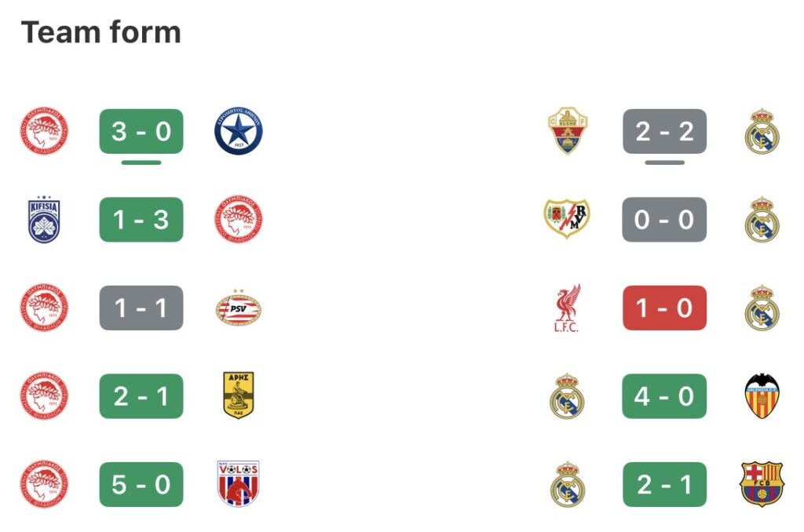Image resolution: width=804 pixels, height=532 pixels.
Task: Open the Liverpool L.F.C. logo
Action: [x=568, y=308]
